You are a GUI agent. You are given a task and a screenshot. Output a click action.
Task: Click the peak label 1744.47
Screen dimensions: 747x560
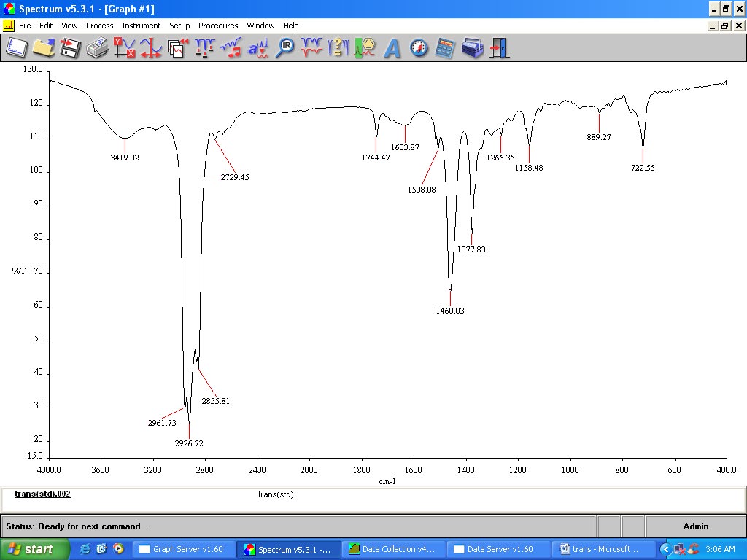(x=376, y=157)
